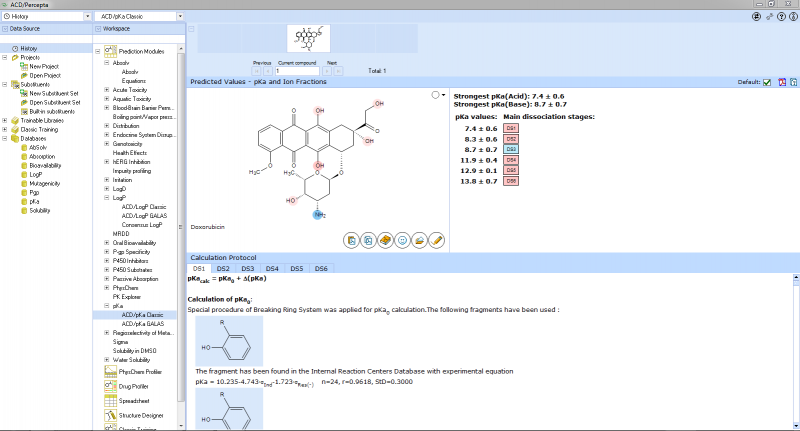This screenshot has height=431, width=800.
Task: Click the circular swap arrows icon
Action: (x=757, y=17)
